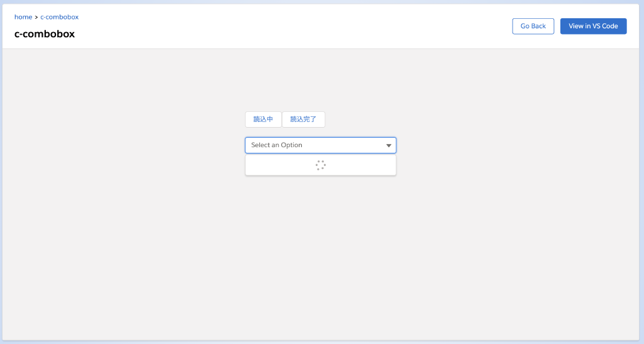Click the breadcrumb separator arrow after home
The height and width of the screenshot is (344, 644).
point(36,17)
